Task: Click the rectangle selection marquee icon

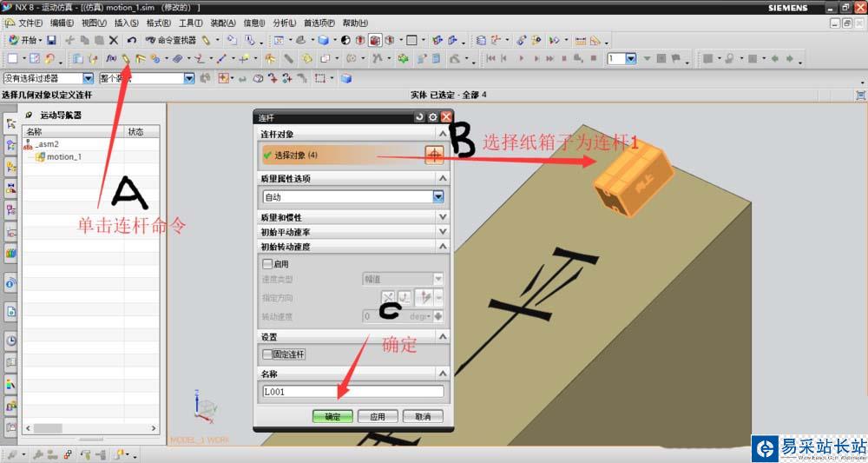Action: 320,78
